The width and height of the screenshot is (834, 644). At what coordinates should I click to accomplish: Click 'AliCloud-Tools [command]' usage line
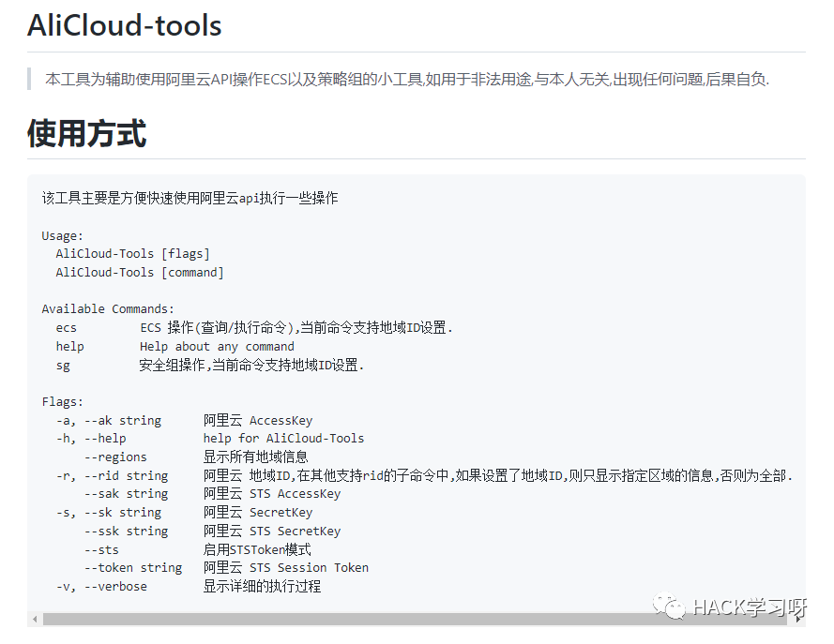tap(140, 273)
